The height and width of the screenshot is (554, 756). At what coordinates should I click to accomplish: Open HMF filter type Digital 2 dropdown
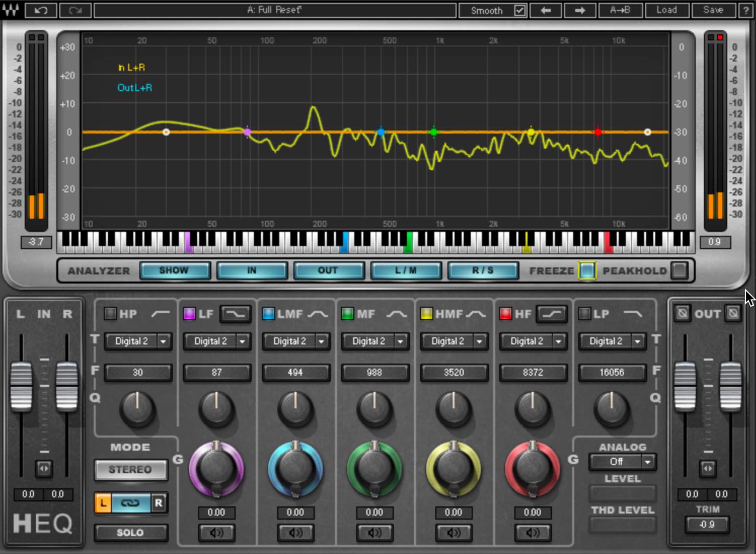(454, 341)
